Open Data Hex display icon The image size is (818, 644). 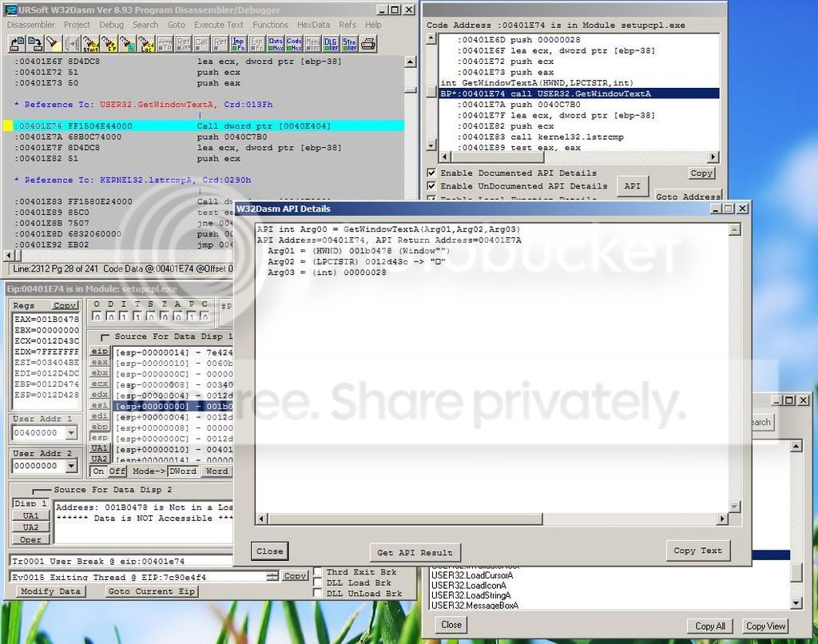276,44
